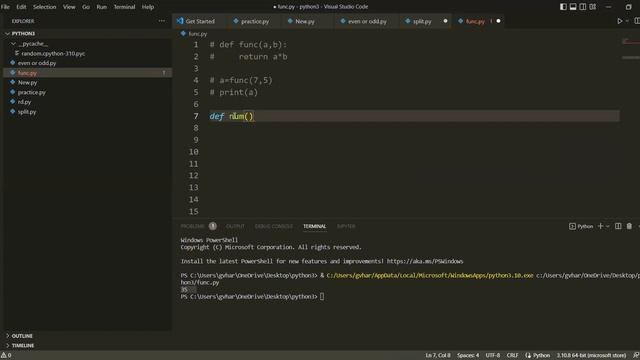Viewport: 640px width, 360px height.
Task: Create new terminal with plus icon
Action: pyautogui.click(x=600, y=226)
